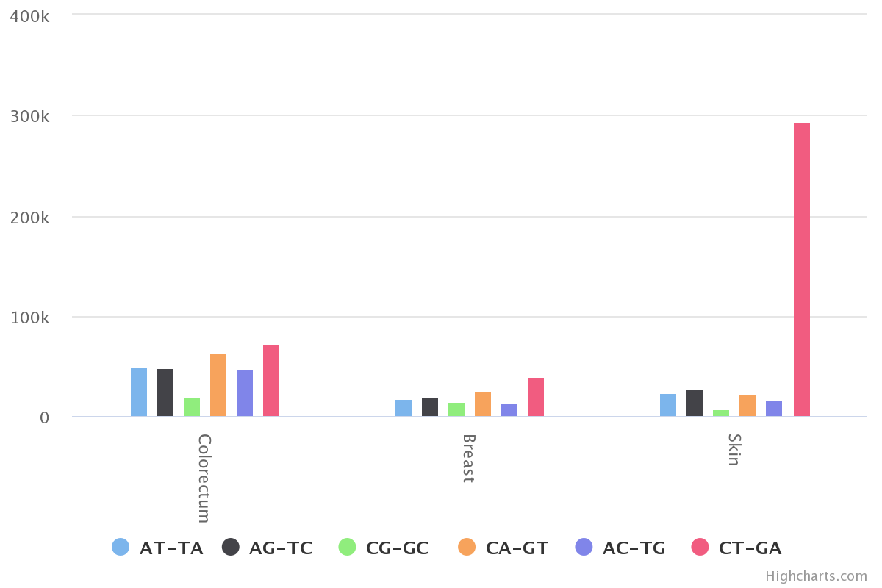
Task: Click the purple AC-TG legend circle
Action: (584, 547)
